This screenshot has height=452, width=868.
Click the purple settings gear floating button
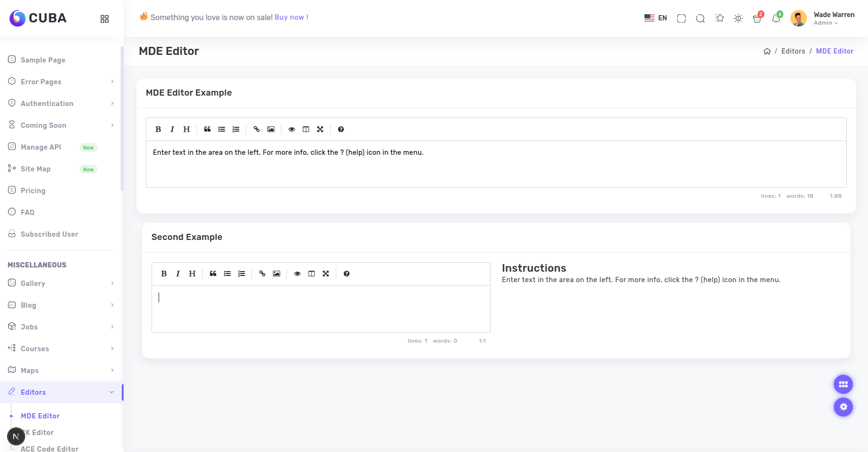click(843, 407)
